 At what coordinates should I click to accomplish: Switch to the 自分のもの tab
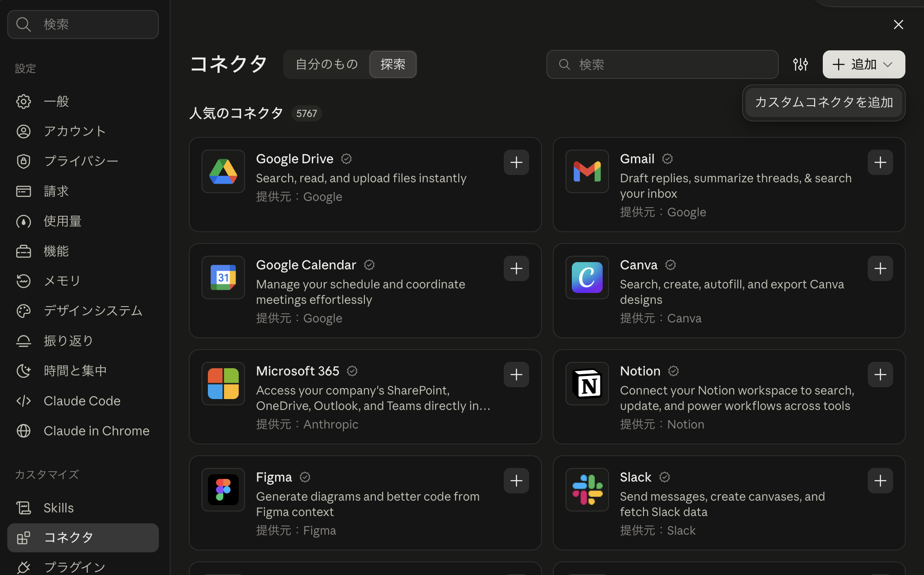327,64
